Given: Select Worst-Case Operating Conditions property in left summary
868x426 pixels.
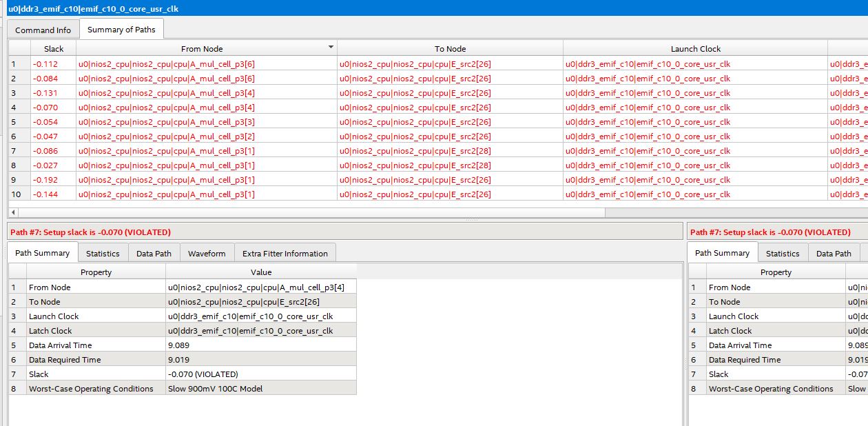Looking at the screenshot, I should 96,388.
